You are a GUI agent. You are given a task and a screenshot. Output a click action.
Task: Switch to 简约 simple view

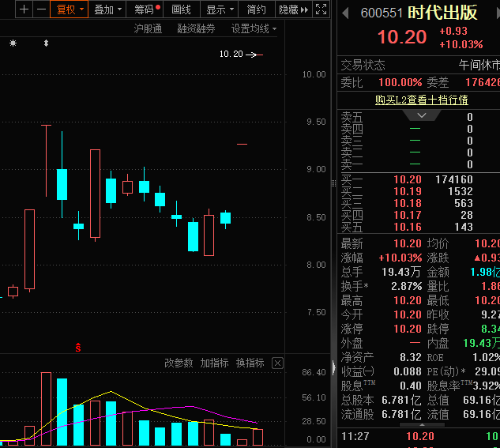[x=257, y=9]
